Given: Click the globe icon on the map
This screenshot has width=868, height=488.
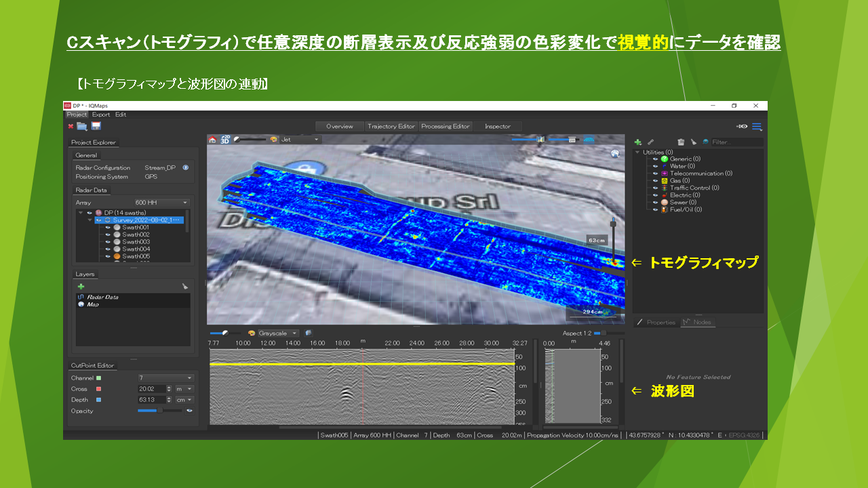Looking at the screenshot, I should tap(615, 154).
